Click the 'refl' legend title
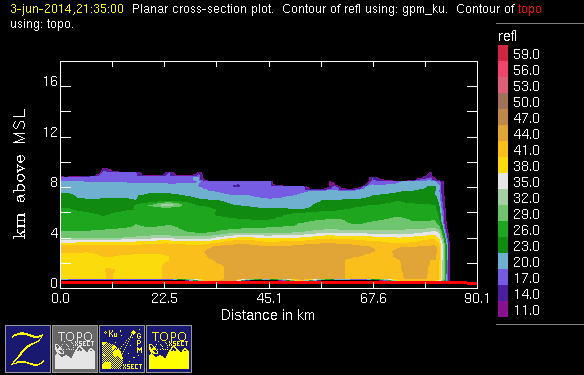 507,36
